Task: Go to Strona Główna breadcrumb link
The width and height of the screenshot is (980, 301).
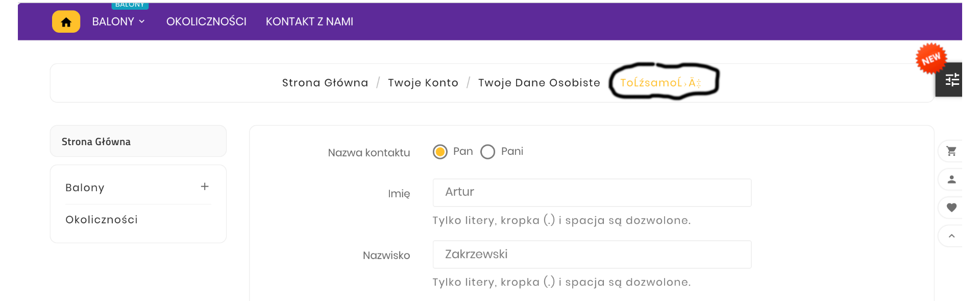Action: (325, 83)
